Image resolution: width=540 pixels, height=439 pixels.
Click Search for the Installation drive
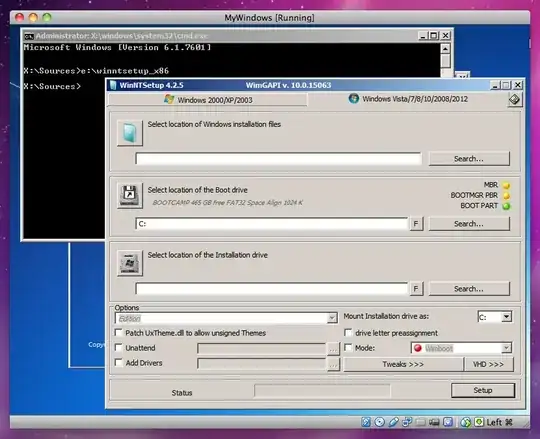pos(469,289)
